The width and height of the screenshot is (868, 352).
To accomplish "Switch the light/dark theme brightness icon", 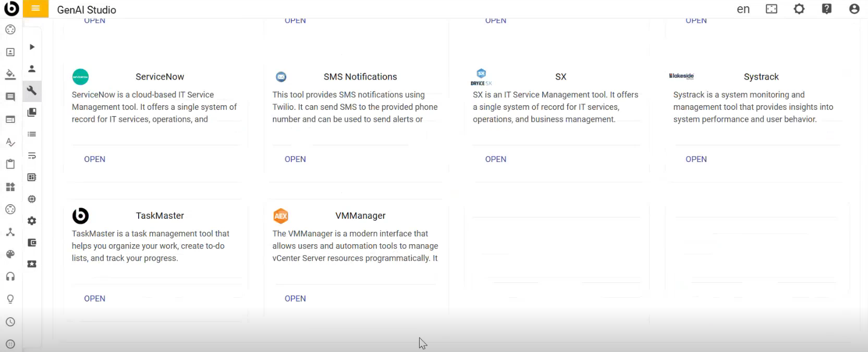I will [799, 9].
